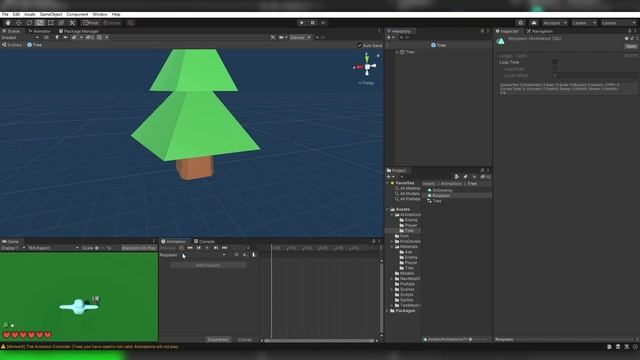The height and width of the screenshot is (360, 640).
Task: Toggle Pivot handle position button
Action: 91,23
